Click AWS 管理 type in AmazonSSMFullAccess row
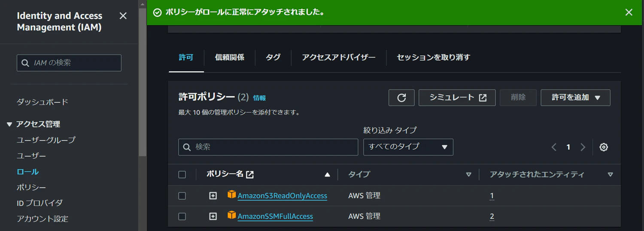Image resolution: width=644 pixels, height=231 pixels. click(364, 216)
